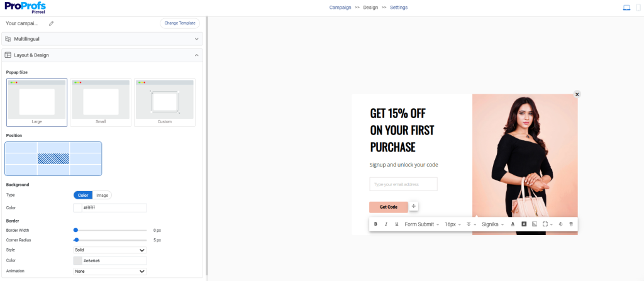Delete the selected element with trash icon
Screen dimensions: 644x281
click(x=571, y=224)
